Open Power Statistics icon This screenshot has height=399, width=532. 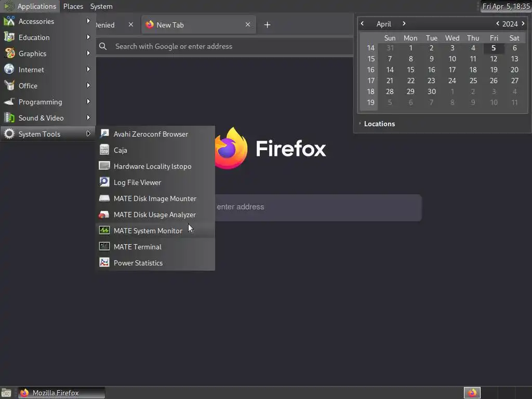pos(104,262)
